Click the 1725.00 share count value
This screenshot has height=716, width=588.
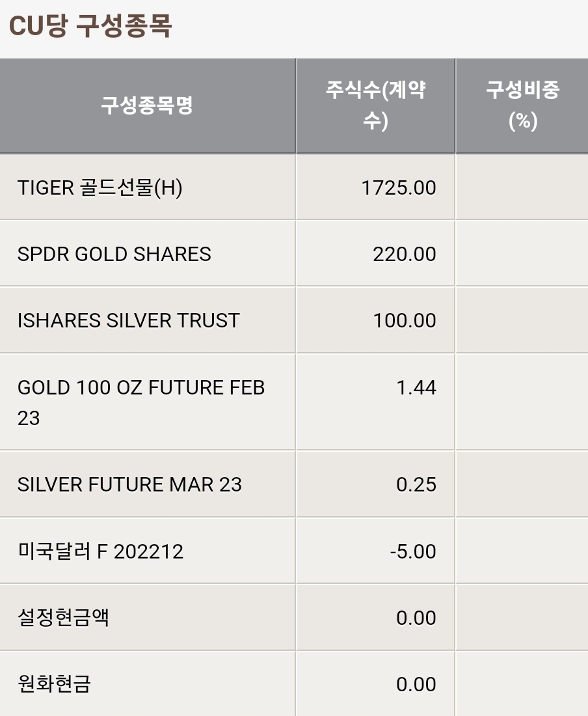399,187
